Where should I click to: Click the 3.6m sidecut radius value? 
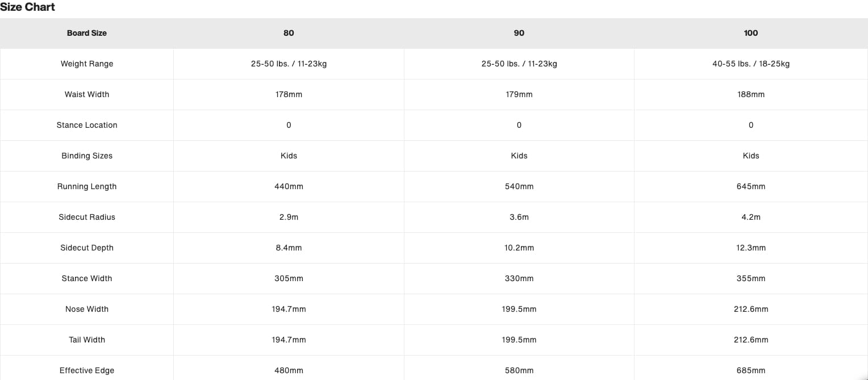(x=519, y=217)
